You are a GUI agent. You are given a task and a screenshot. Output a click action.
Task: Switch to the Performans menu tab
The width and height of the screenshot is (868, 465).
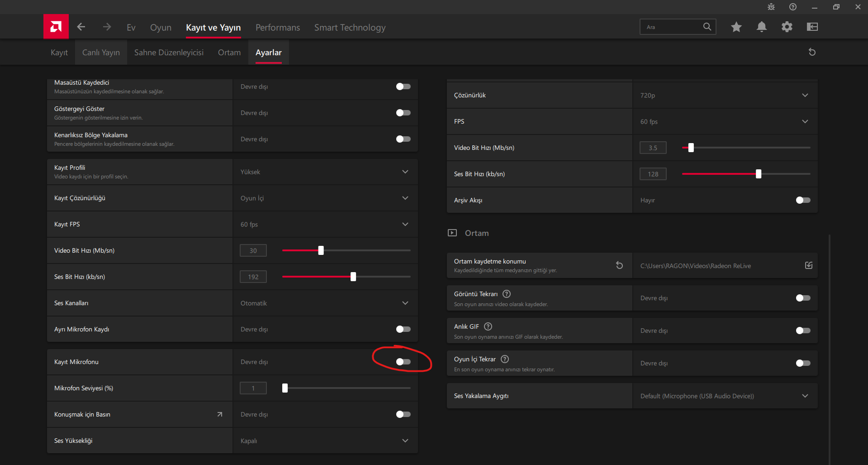pyautogui.click(x=278, y=28)
